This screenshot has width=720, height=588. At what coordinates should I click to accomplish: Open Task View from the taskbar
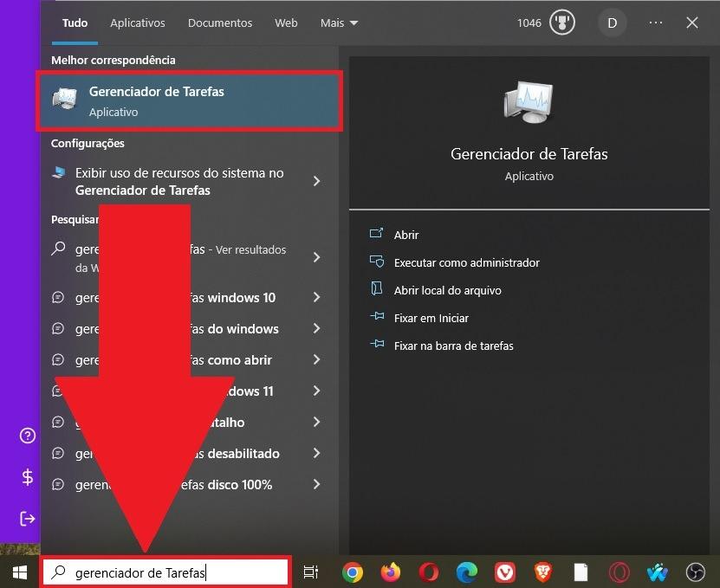(x=311, y=572)
